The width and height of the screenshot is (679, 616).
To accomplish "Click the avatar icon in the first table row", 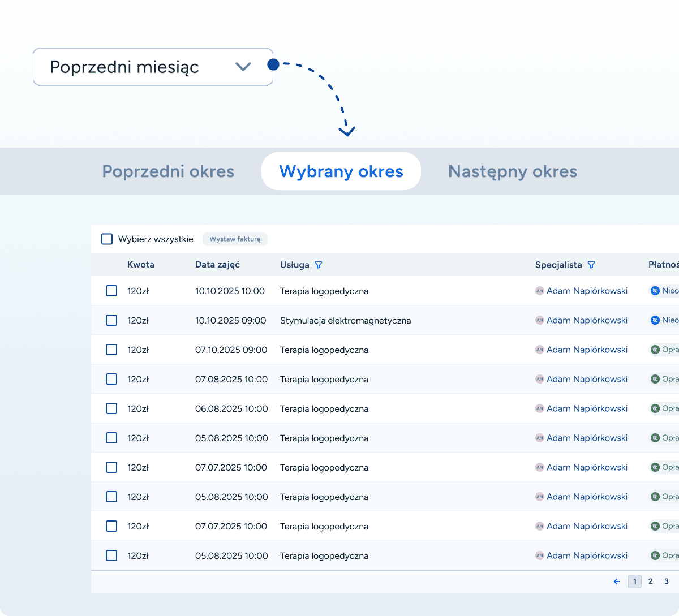I will [x=540, y=291].
